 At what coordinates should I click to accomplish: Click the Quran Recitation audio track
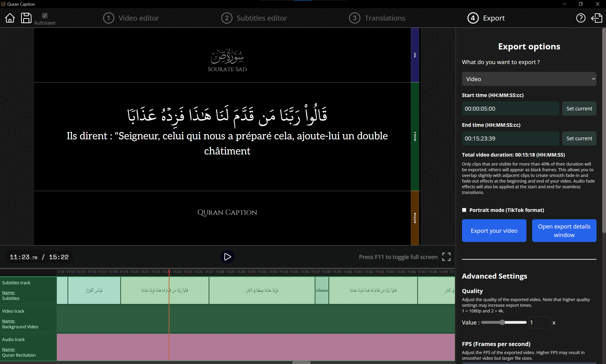pyautogui.click(x=256, y=347)
